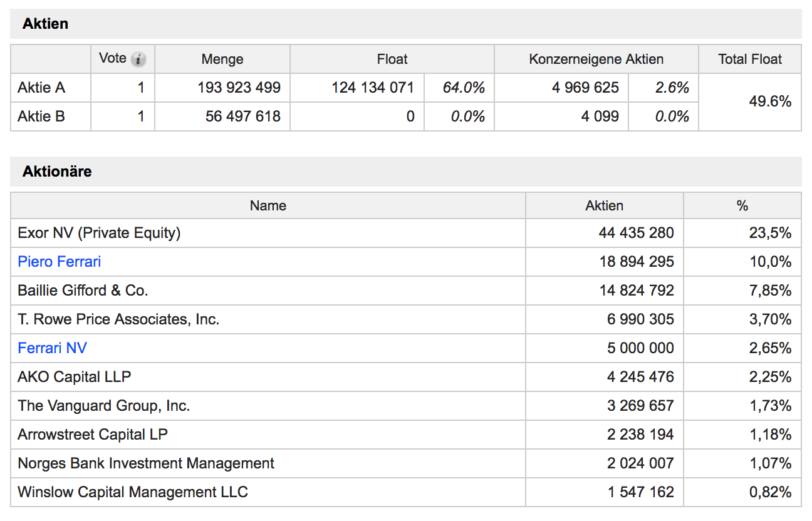Click the Aktien column header in Aktionäre
Image resolution: width=812 pixels, height=521 pixels.
[x=604, y=205]
